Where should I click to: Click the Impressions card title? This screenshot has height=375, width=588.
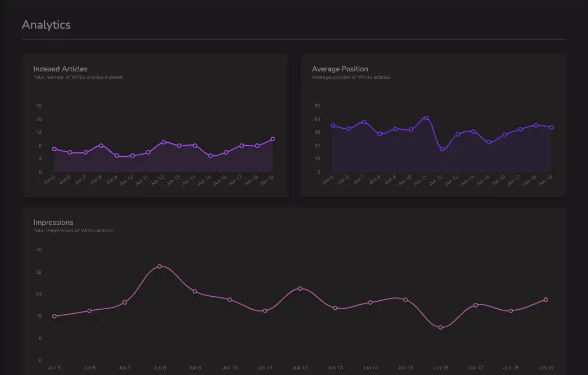pos(53,222)
